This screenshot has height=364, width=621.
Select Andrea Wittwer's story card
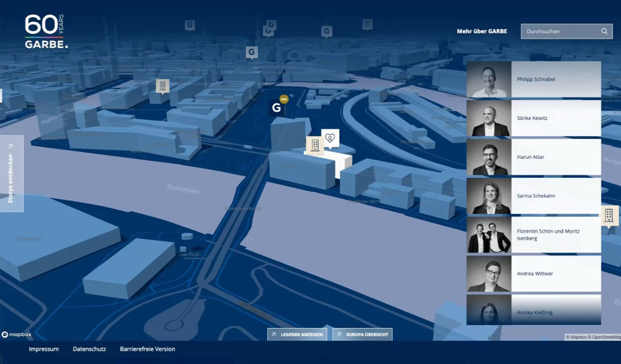pyautogui.click(x=534, y=274)
